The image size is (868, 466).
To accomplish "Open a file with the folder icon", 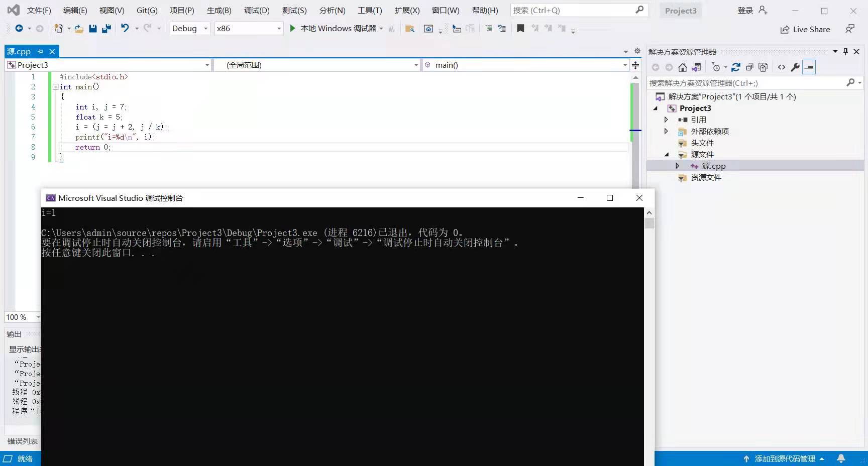I will point(79,29).
